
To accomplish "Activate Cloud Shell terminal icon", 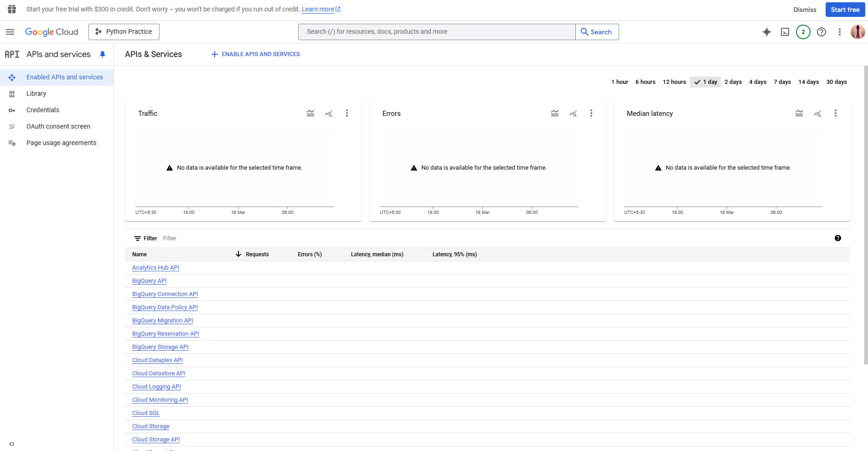I will click(x=785, y=32).
